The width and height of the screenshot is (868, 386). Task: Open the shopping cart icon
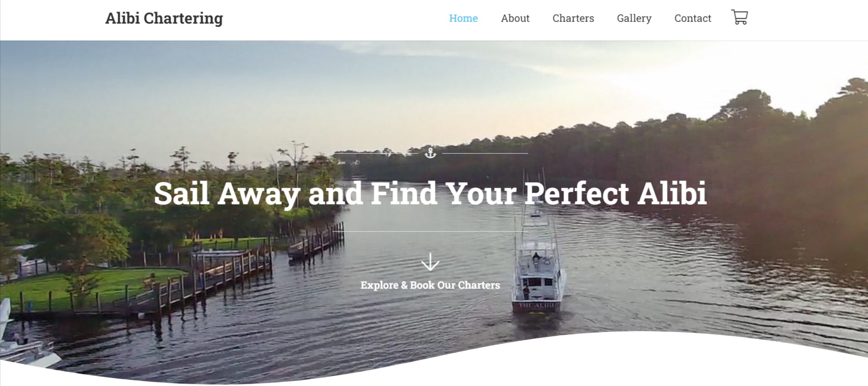pos(739,17)
